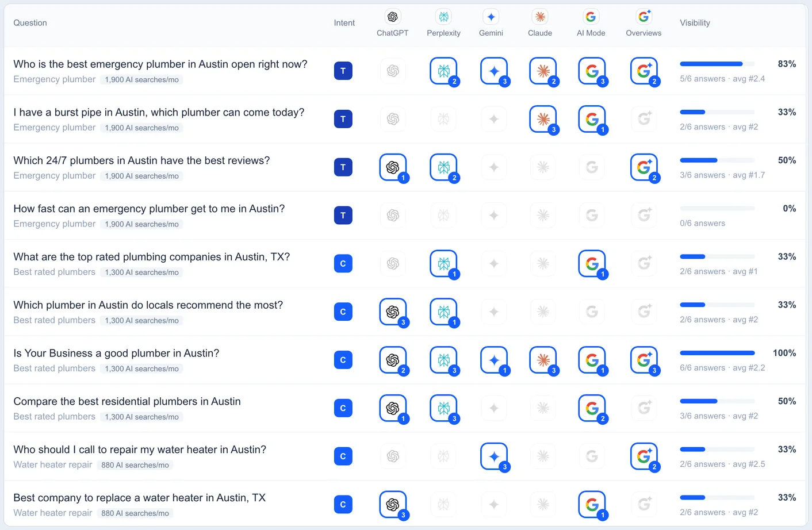Image resolution: width=812 pixels, height=530 pixels.
Task: Click the Perplexity column header icon
Action: point(443,17)
